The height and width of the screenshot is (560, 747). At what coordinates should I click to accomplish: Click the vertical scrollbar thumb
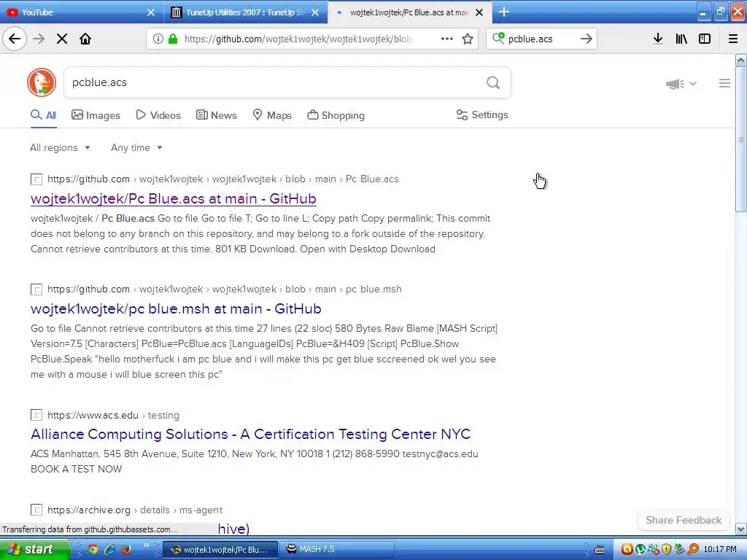click(x=741, y=139)
